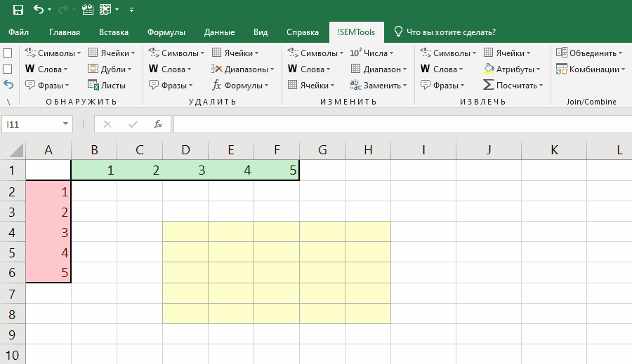Tick the lower checkbox at ribbon's left edge

coord(7,69)
